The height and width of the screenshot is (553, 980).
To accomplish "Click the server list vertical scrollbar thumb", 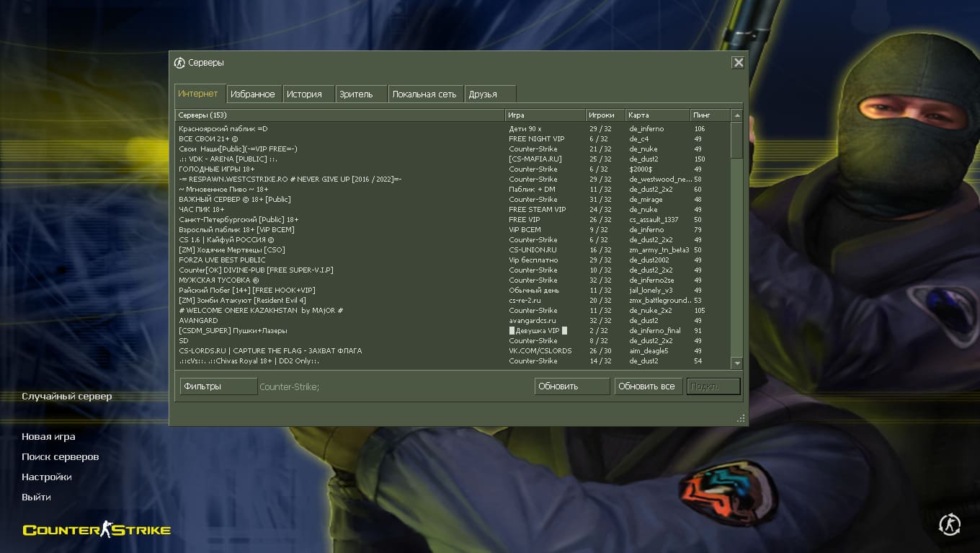I will click(x=736, y=140).
